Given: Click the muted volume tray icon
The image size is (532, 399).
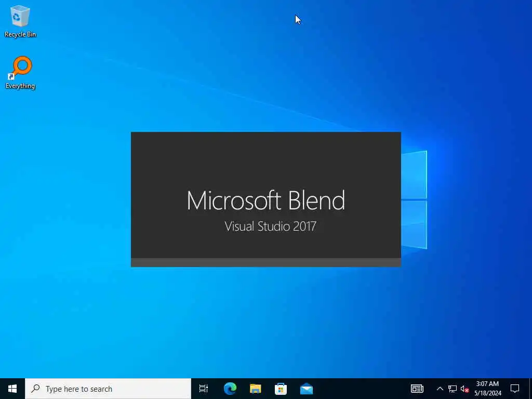Looking at the screenshot, I should click(x=464, y=389).
